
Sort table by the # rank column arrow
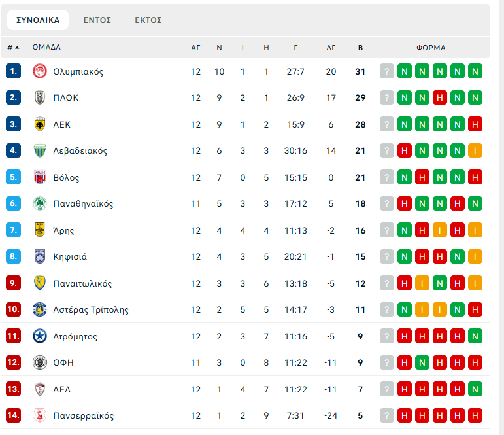point(17,48)
